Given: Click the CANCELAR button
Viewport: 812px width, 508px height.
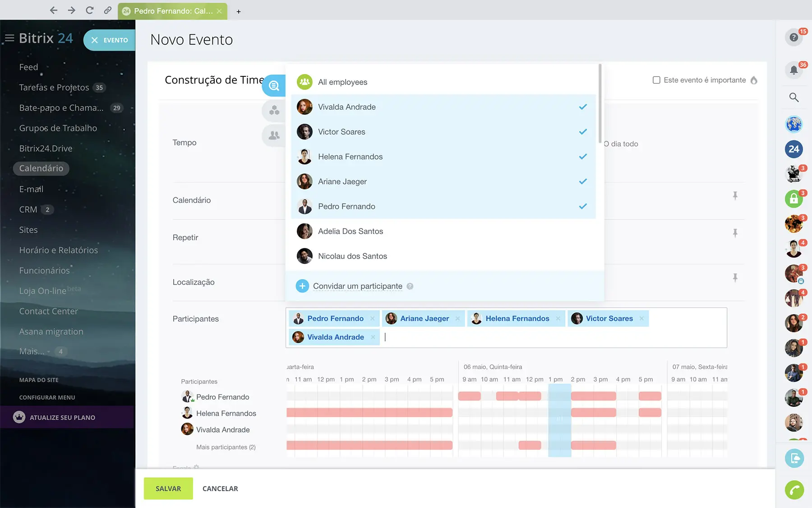Looking at the screenshot, I should [220, 489].
